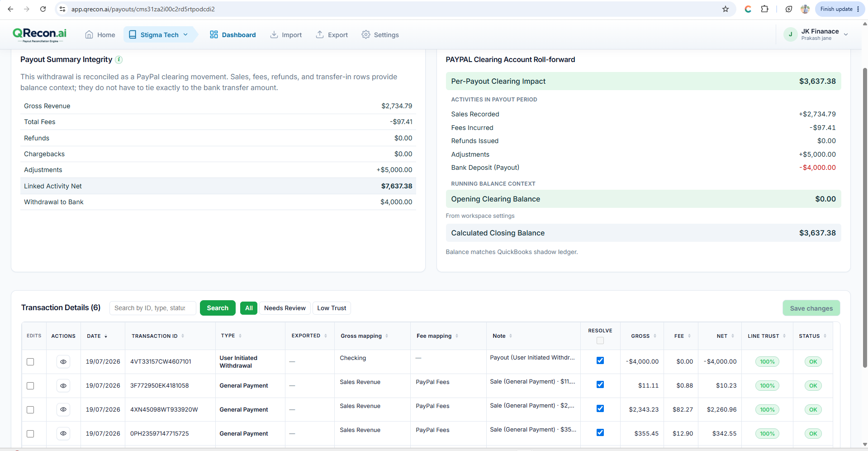Click the Settings gear icon
This screenshot has width=868, height=451.
pyautogui.click(x=365, y=34)
